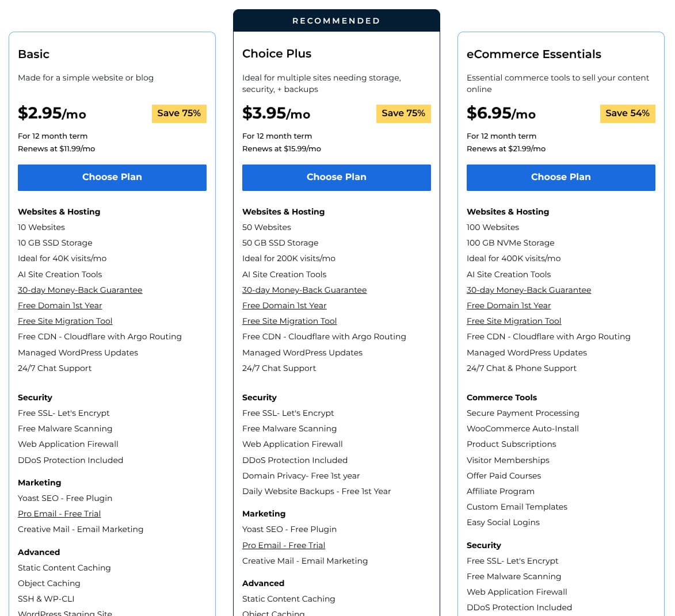The image size is (675, 616).
Task: Click the RECOMMENDED banner above Choice Plus
Action: point(336,21)
